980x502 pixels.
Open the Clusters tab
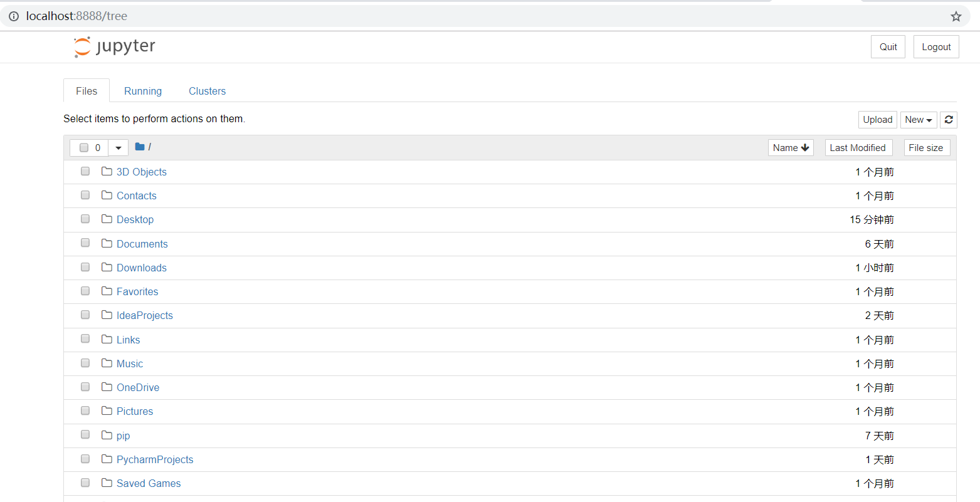point(207,91)
